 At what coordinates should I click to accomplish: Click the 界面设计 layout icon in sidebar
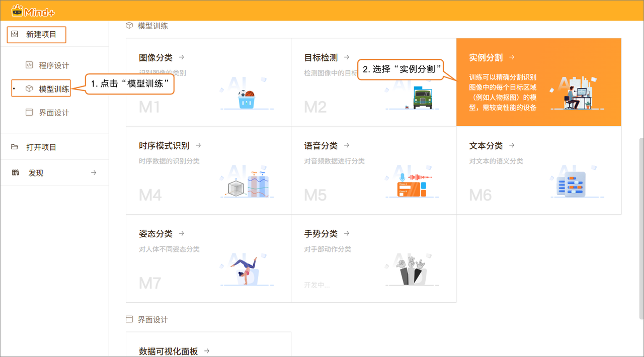coord(29,113)
